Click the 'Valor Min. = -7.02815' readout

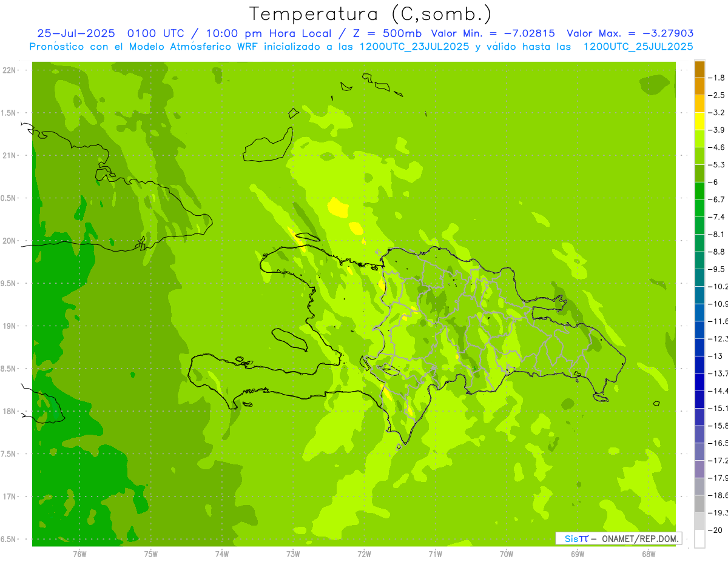click(493, 33)
